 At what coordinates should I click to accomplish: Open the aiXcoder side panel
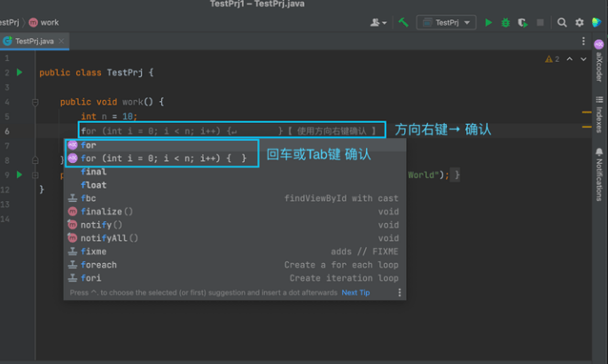point(599,60)
